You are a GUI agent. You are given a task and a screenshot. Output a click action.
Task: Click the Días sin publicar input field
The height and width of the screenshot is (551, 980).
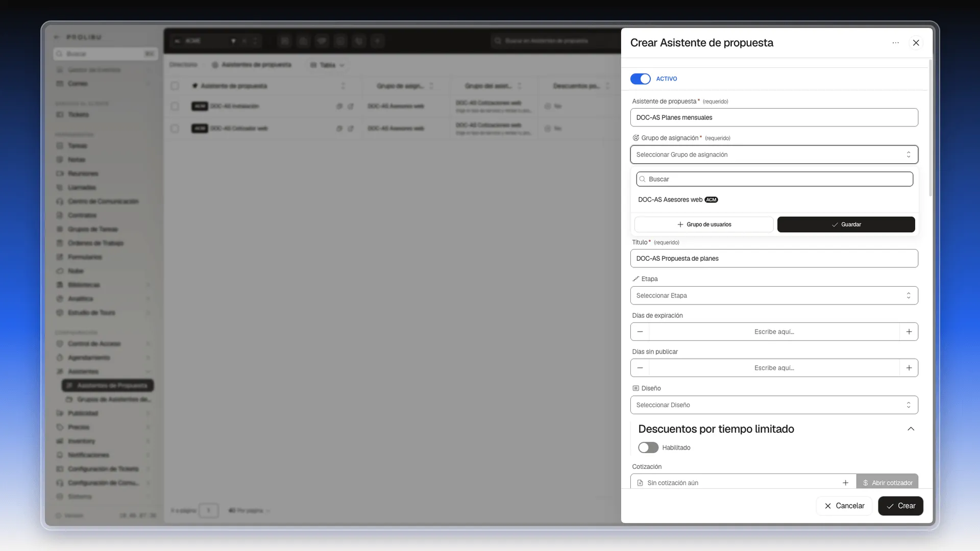774,368
